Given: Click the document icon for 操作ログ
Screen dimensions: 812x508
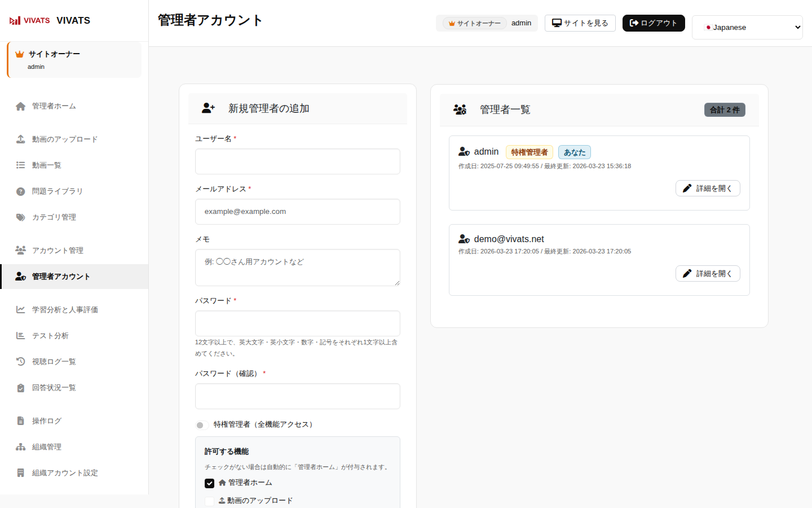Looking at the screenshot, I should [21, 421].
